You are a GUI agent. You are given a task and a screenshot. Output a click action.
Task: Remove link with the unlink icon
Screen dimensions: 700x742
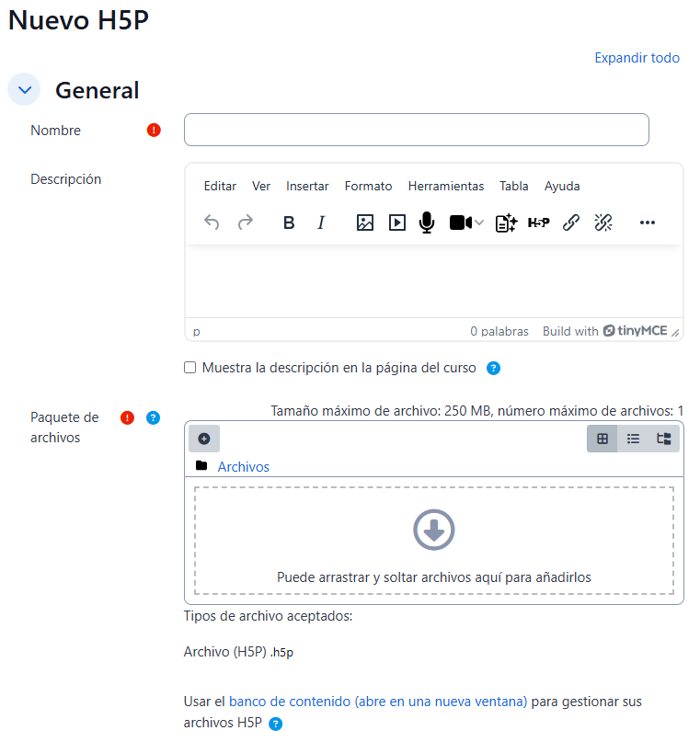(x=603, y=223)
